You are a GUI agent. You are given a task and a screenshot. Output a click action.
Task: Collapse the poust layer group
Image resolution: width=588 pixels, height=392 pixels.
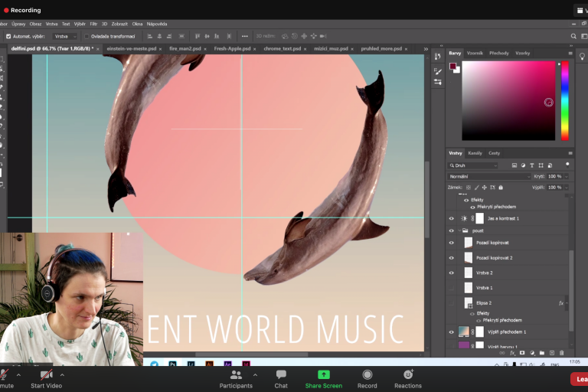click(x=458, y=230)
